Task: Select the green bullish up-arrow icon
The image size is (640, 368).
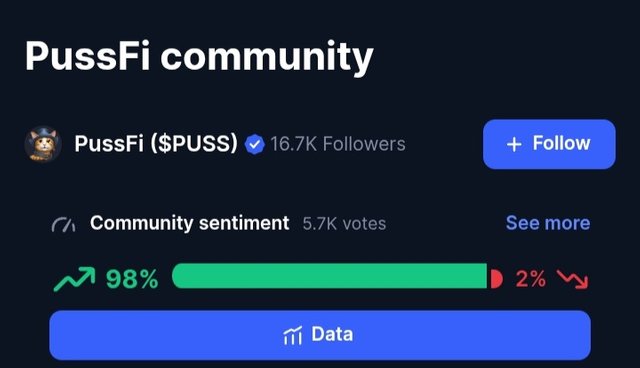Action: pyautogui.click(x=75, y=279)
